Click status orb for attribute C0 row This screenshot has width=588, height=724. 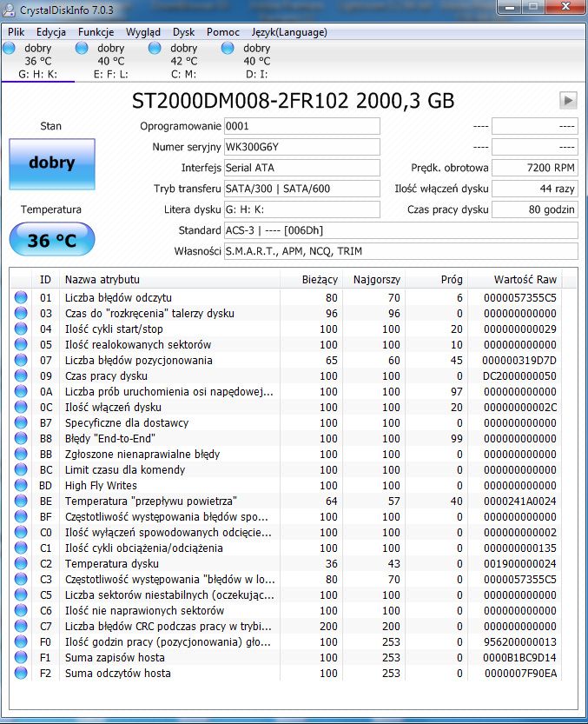pyautogui.click(x=21, y=533)
